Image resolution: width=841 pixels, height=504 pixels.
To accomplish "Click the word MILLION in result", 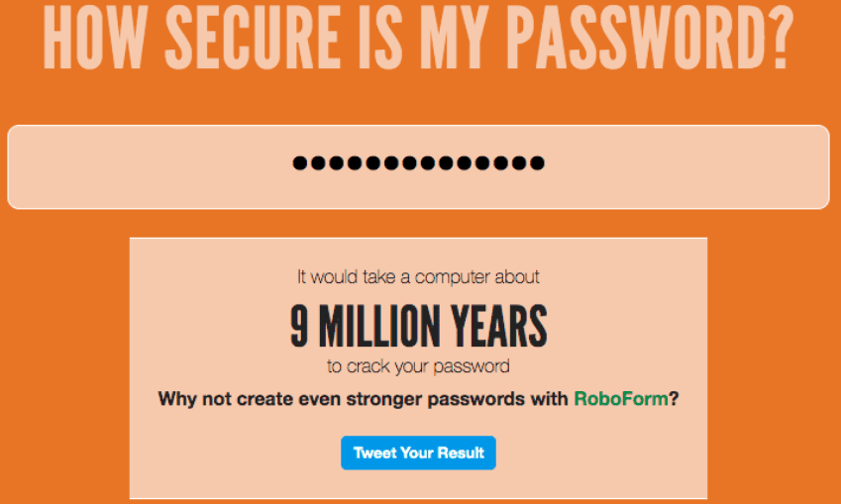I will pos(381,327).
